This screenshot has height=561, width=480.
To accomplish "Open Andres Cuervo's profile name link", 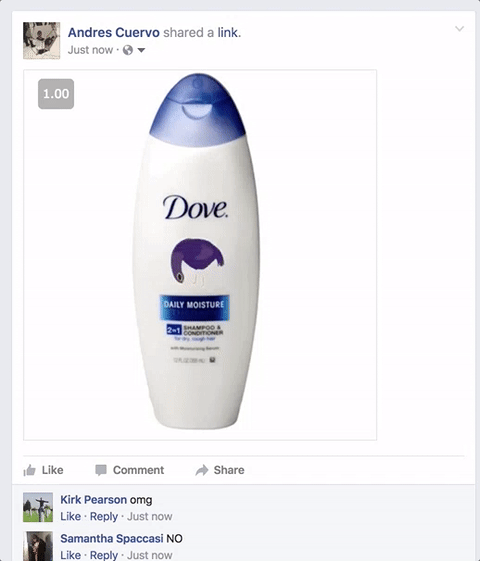I will [114, 33].
